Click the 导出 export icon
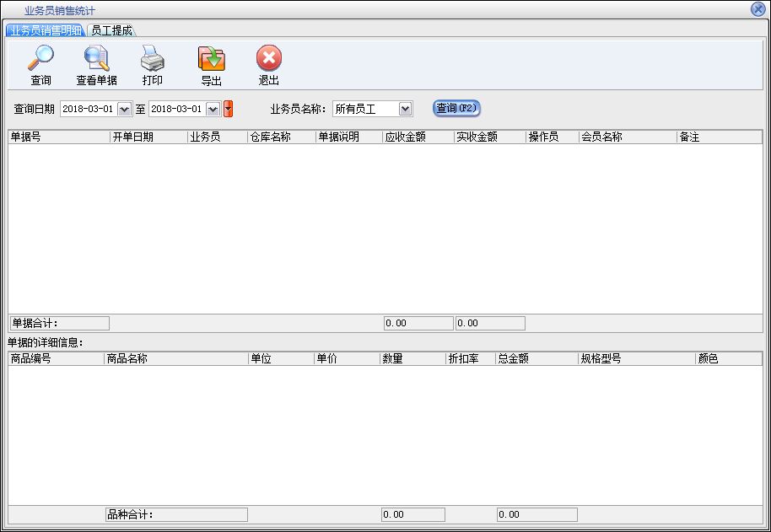This screenshot has width=771, height=532. click(x=211, y=60)
